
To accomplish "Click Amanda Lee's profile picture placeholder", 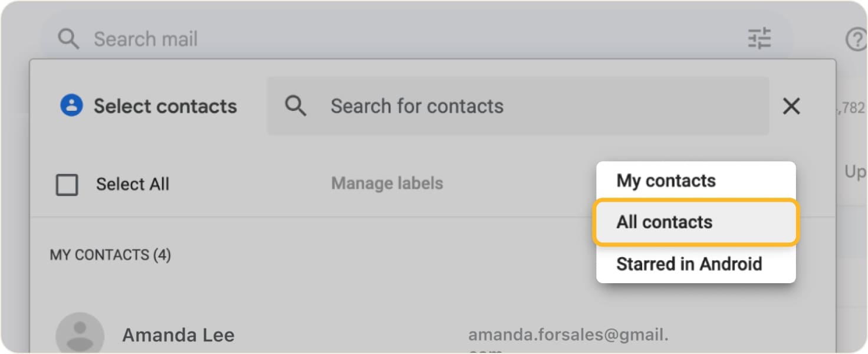I will pyautogui.click(x=80, y=333).
